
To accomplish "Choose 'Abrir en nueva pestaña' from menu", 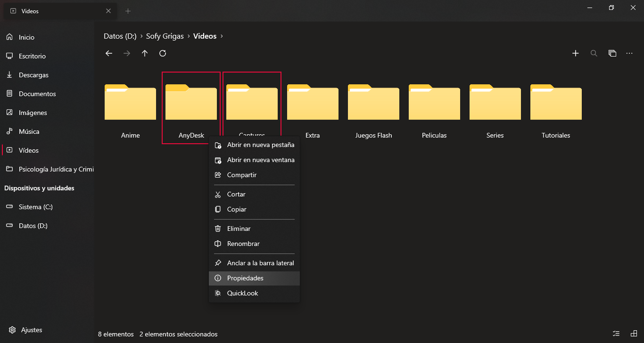I will [260, 145].
